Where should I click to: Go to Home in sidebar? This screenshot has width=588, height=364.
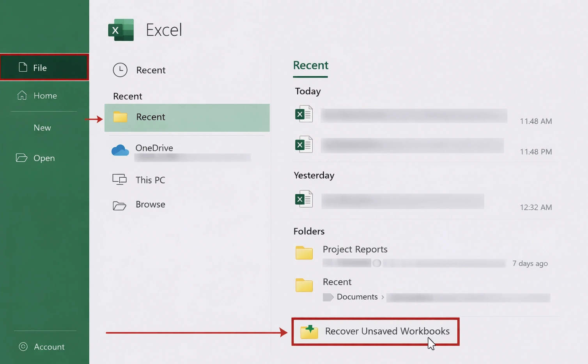44,95
